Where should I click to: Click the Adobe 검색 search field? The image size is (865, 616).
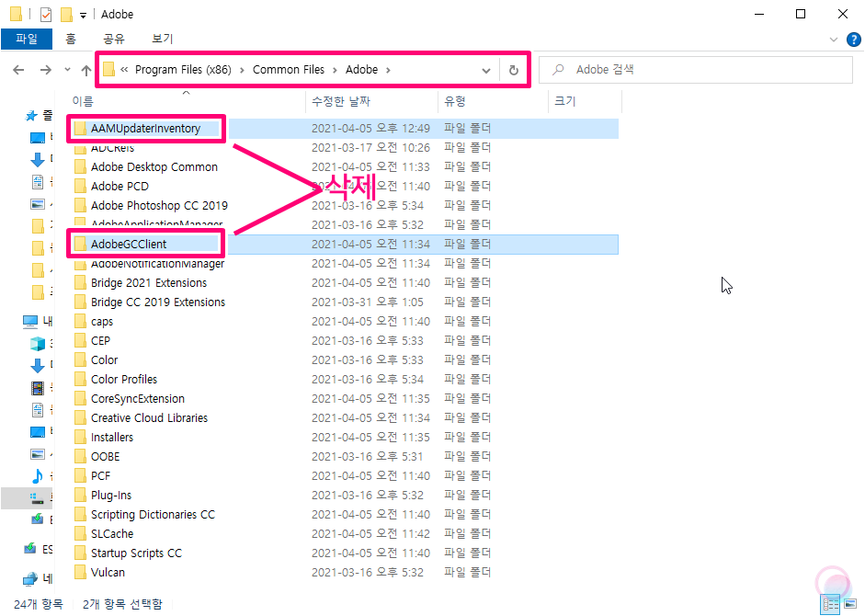696,70
